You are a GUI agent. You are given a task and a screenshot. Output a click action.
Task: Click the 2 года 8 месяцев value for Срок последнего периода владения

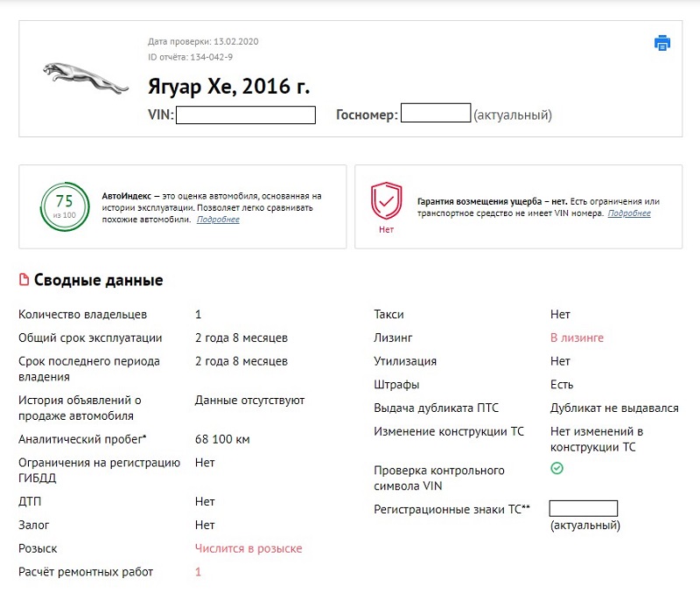coord(241,361)
